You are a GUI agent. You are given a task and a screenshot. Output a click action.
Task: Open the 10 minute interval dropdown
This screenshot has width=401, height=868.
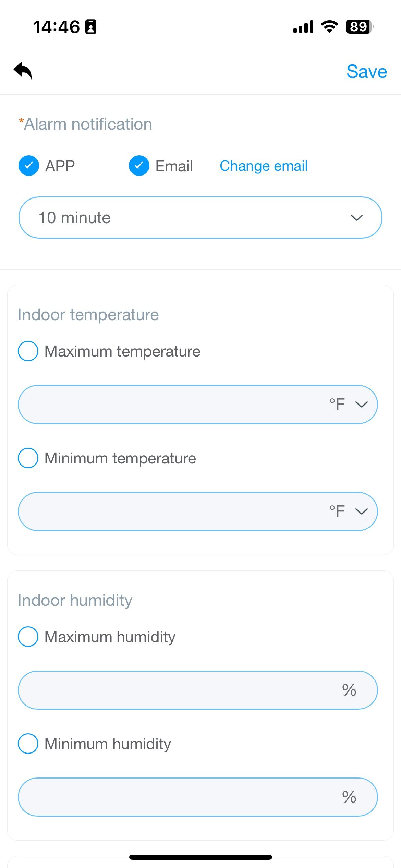pyautogui.click(x=200, y=217)
